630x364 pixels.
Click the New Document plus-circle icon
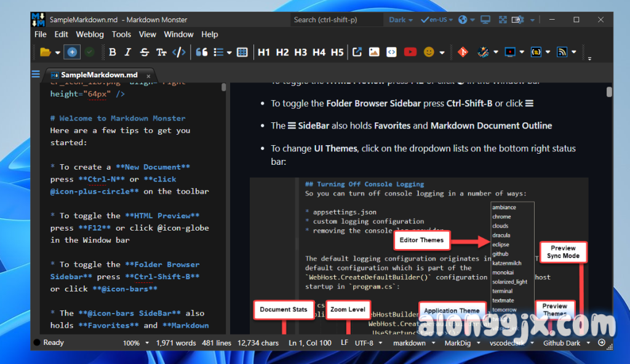pyautogui.click(x=72, y=52)
